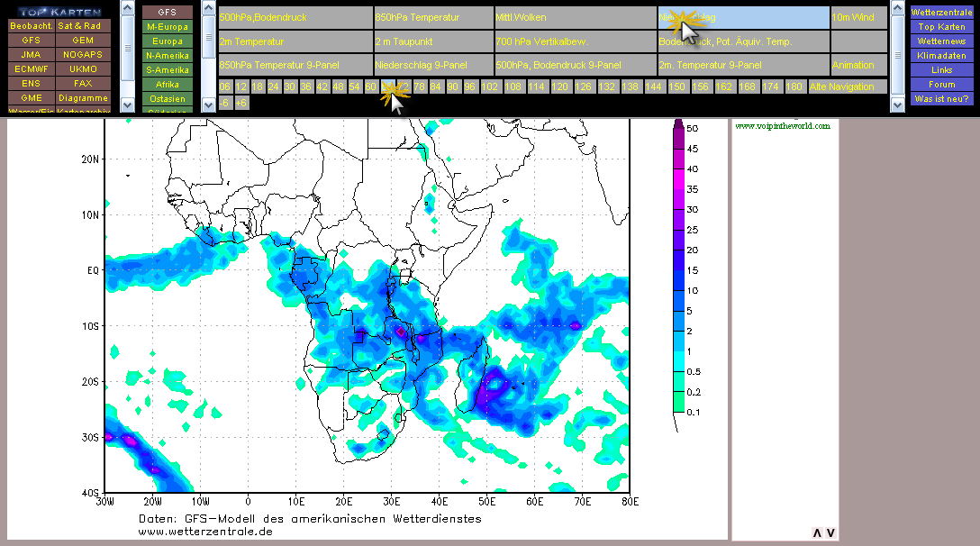Click the up arrow of the region list scrollbar
This screenshot has width=980, height=546.
click(209, 7)
